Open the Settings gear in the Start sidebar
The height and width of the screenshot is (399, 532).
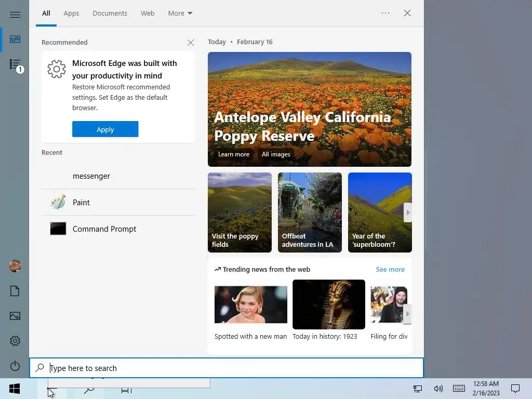[x=15, y=341]
